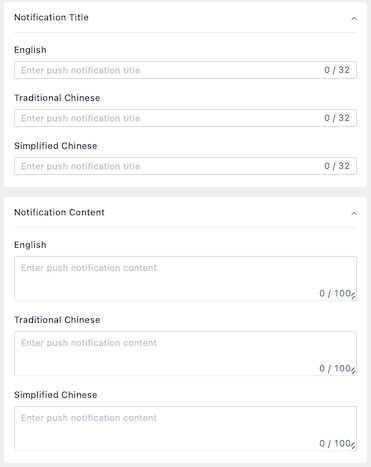Click the English content textarea resize handle
371x467 pixels.
coord(353,295)
